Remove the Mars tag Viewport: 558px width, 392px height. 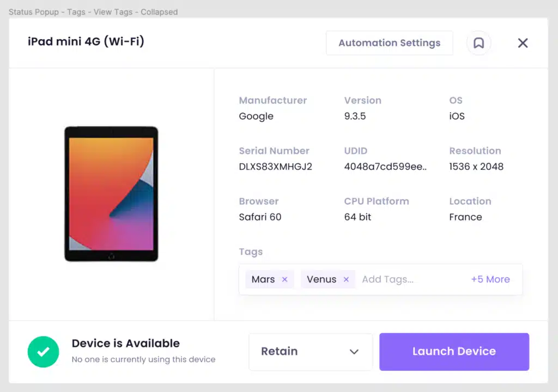point(284,279)
